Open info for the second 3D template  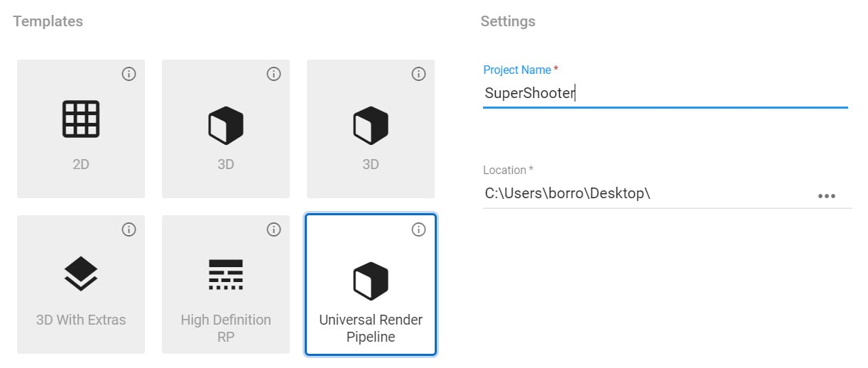click(x=418, y=74)
